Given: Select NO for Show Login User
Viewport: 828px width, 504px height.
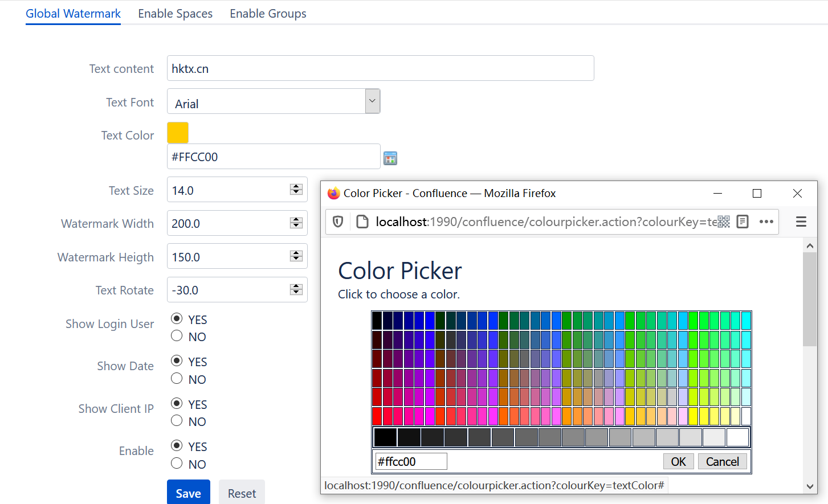Looking at the screenshot, I should tap(177, 336).
